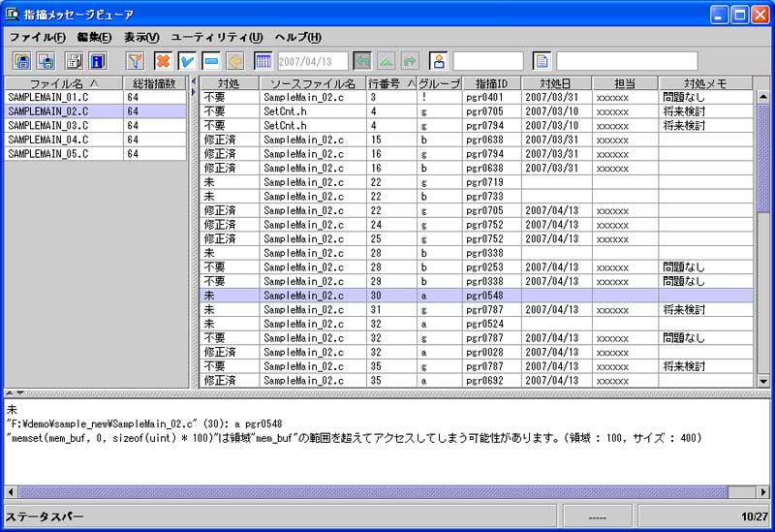Click the up arrow on the horizontal pane splitter
Image resolution: width=775 pixels, height=532 pixels.
point(10,393)
